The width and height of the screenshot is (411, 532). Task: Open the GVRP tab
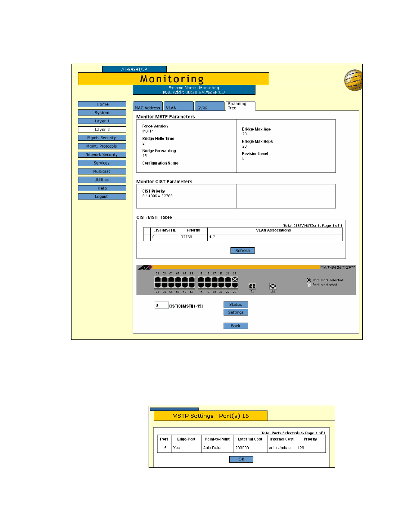click(x=210, y=106)
